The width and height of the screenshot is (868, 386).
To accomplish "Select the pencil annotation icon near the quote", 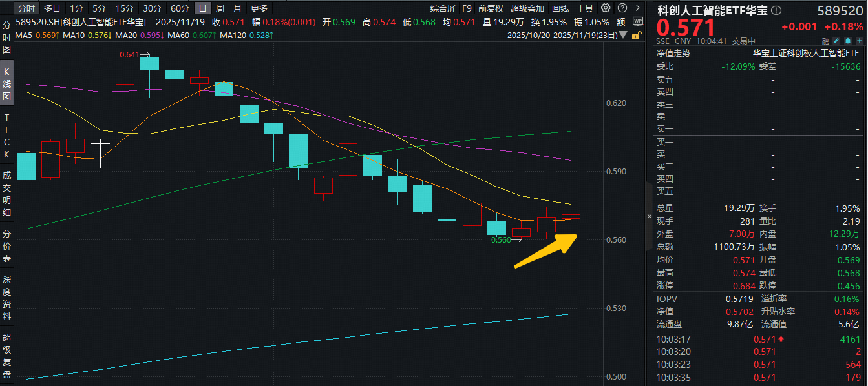I will click(836, 41).
